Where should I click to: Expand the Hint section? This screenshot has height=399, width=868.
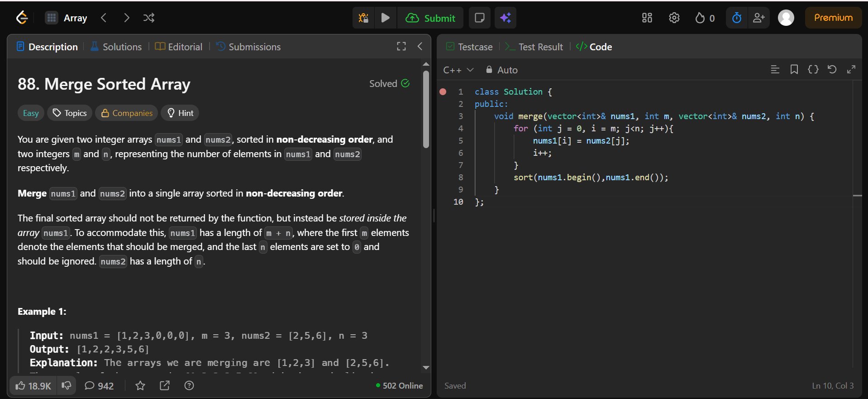[180, 113]
